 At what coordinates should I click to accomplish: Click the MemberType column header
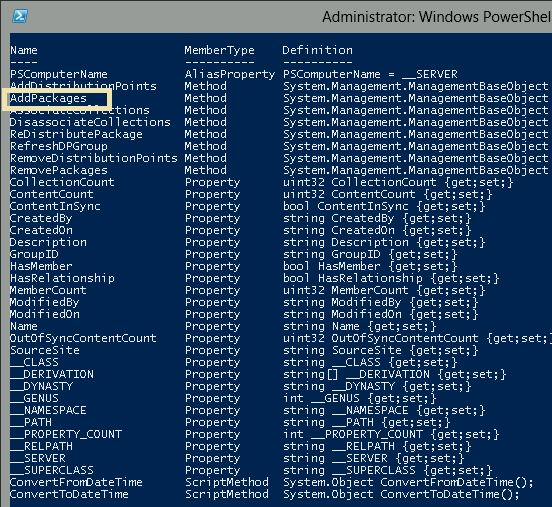pos(219,50)
